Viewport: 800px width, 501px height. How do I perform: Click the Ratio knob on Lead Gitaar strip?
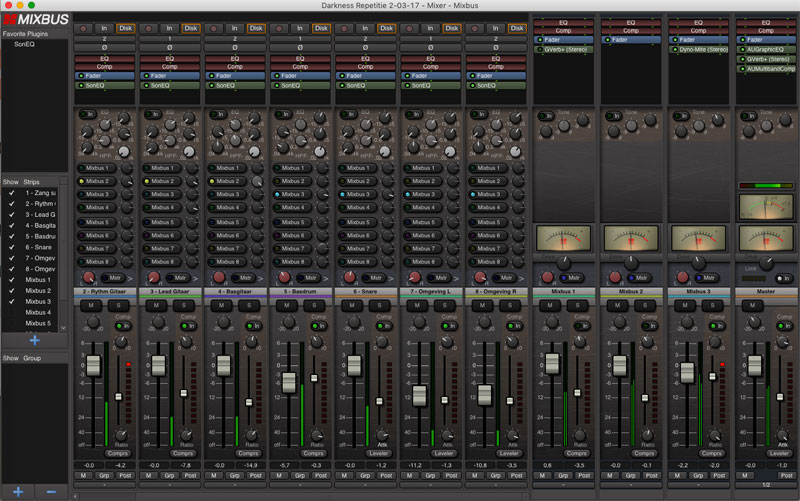(x=186, y=435)
